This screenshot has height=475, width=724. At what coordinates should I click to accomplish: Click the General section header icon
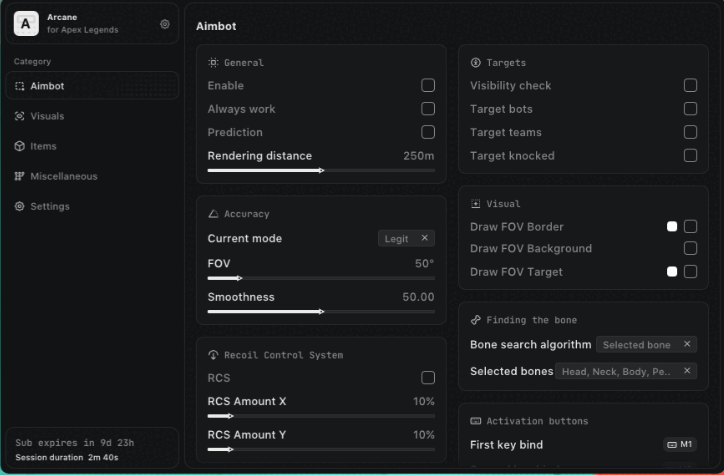coord(213,62)
